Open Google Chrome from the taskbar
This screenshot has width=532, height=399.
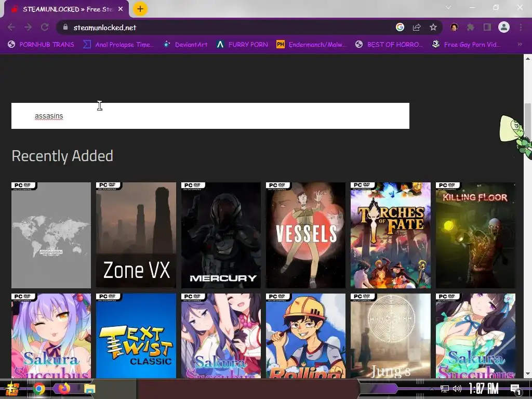(38, 389)
